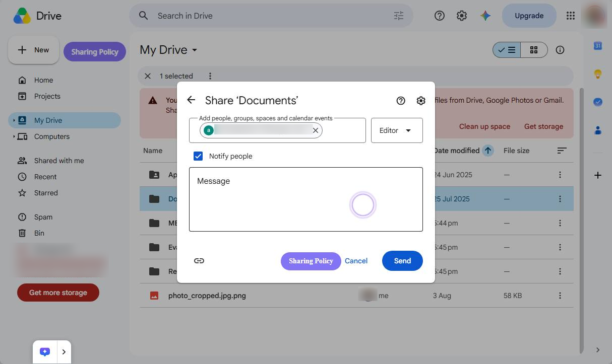Cancel the share dialog

click(x=356, y=261)
